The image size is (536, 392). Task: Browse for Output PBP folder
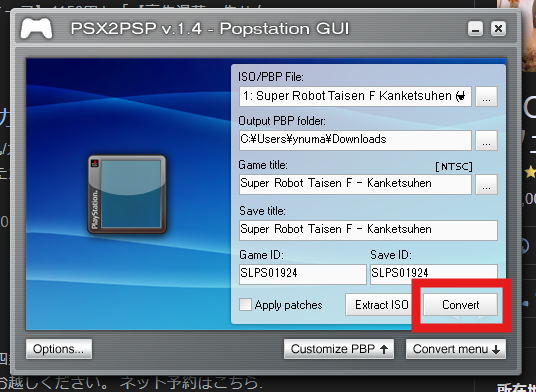point(486,140)
